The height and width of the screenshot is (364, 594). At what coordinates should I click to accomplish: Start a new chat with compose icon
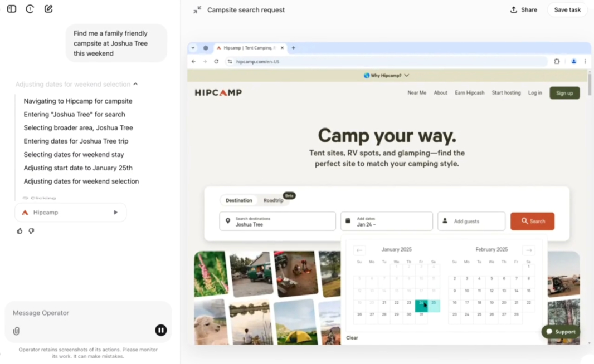pos(48,9)
